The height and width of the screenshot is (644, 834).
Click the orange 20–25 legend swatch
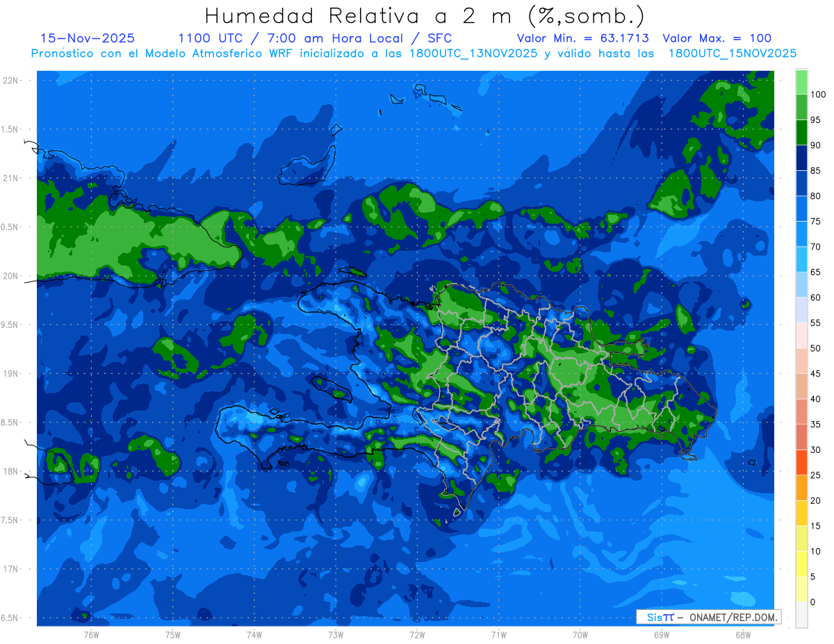click(x=801, y=488)
